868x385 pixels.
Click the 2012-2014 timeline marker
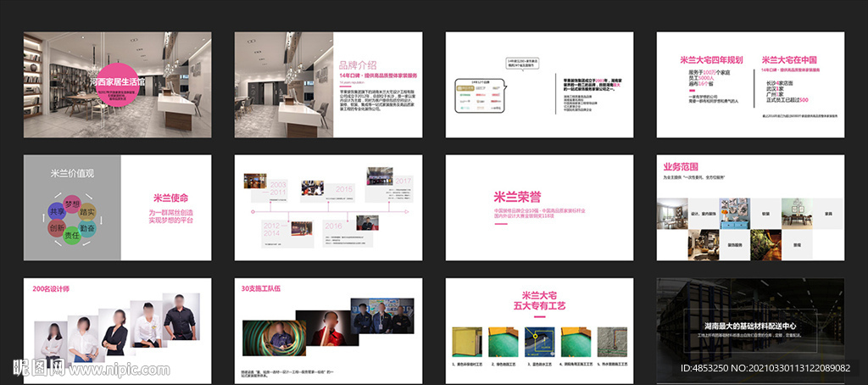(276, 229)
